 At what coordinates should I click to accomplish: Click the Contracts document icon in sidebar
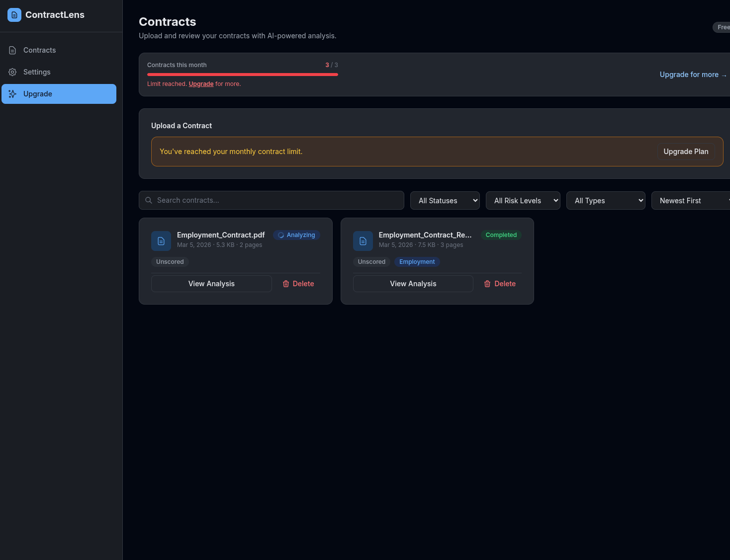[13, 50]
